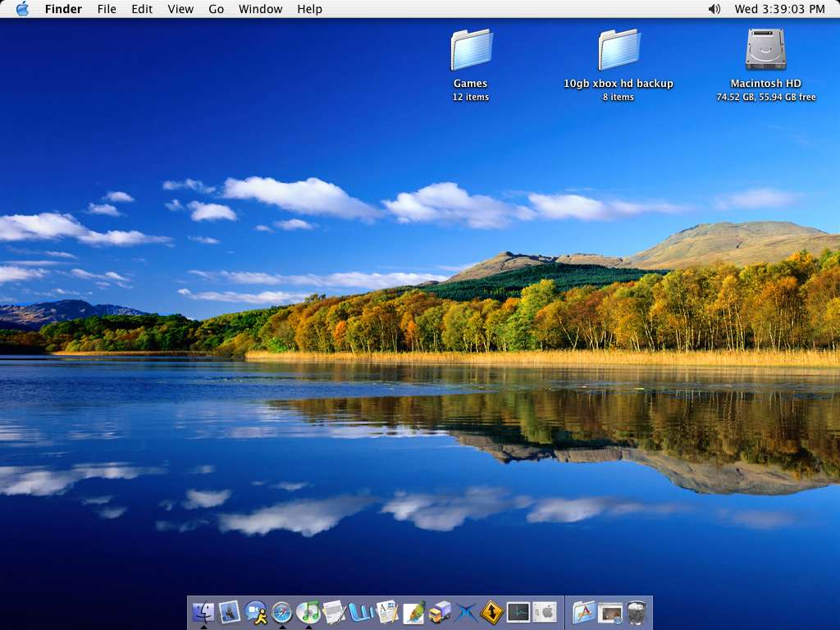Open the File menu
This screenshot has height=630, width=840.
pos(107,9)
